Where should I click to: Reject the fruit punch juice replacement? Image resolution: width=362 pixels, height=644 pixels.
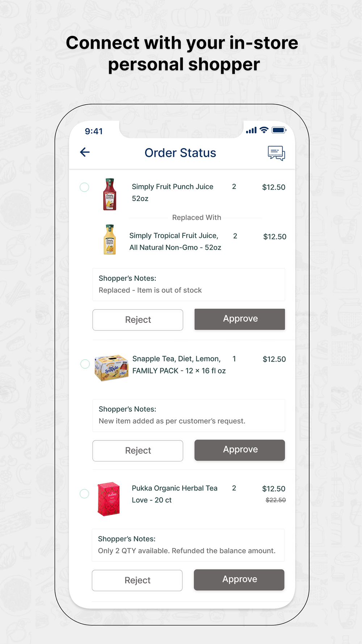(138, 320)
